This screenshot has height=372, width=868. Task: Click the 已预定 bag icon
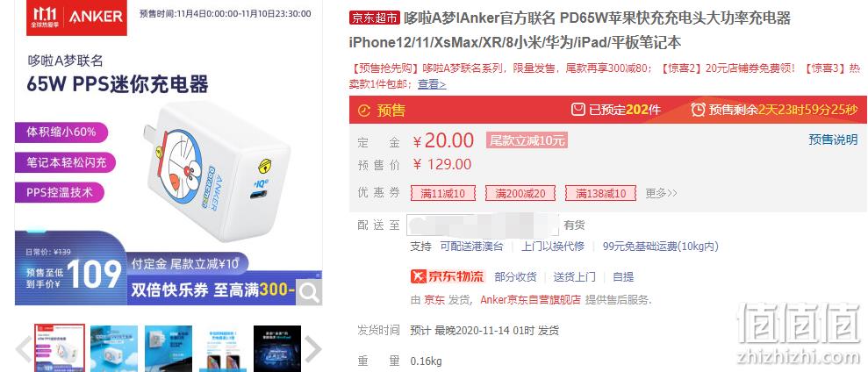click(x=577, y=110)
